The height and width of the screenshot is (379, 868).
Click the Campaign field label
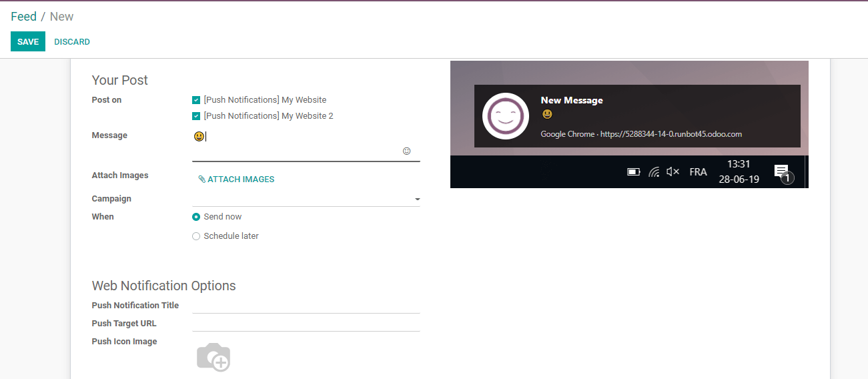click(111, 199)
